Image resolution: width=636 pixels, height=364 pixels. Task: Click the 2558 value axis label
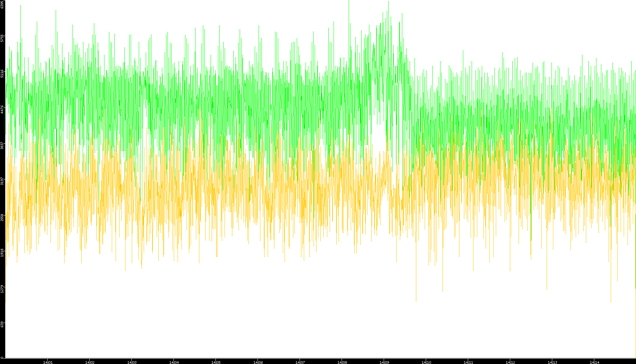(x=2, y=217)
